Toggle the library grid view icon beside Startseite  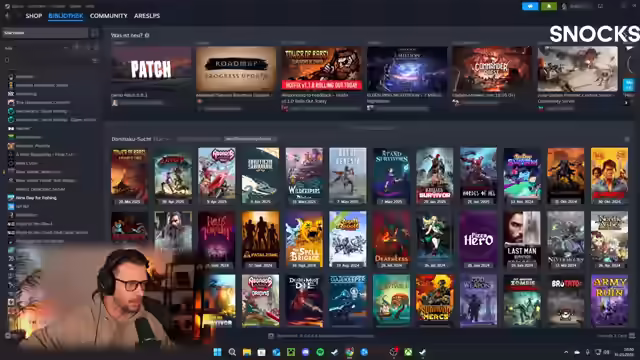(94, 33)
